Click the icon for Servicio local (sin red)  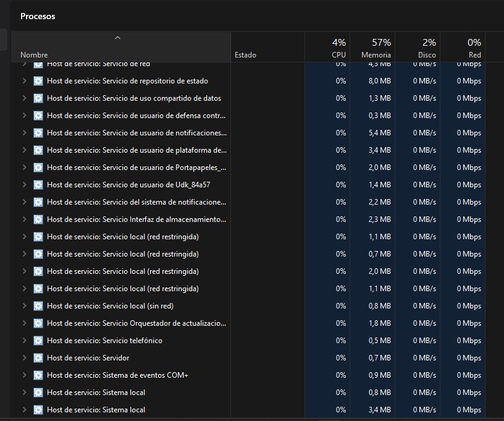coord(38,306)
